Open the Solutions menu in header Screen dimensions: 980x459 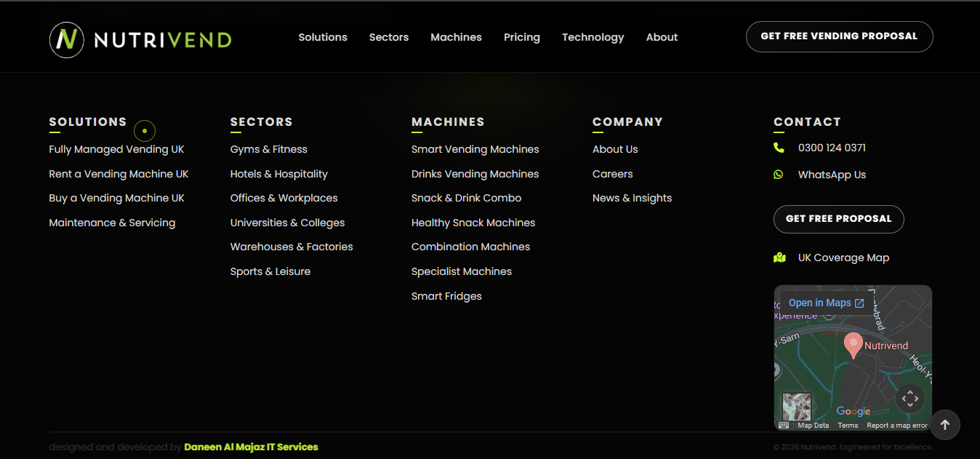click(323, 37)
